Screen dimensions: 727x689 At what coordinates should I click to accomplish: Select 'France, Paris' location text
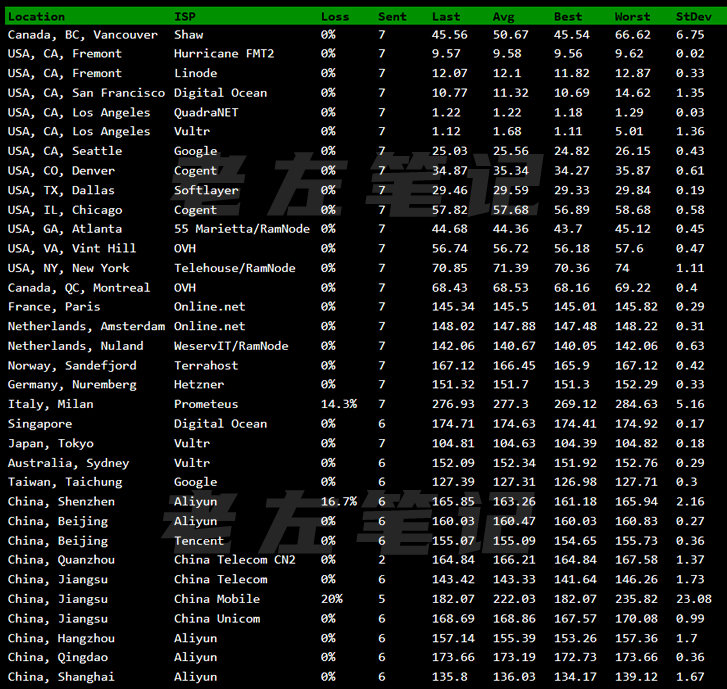pyautogui.click(x=54, y=307)
